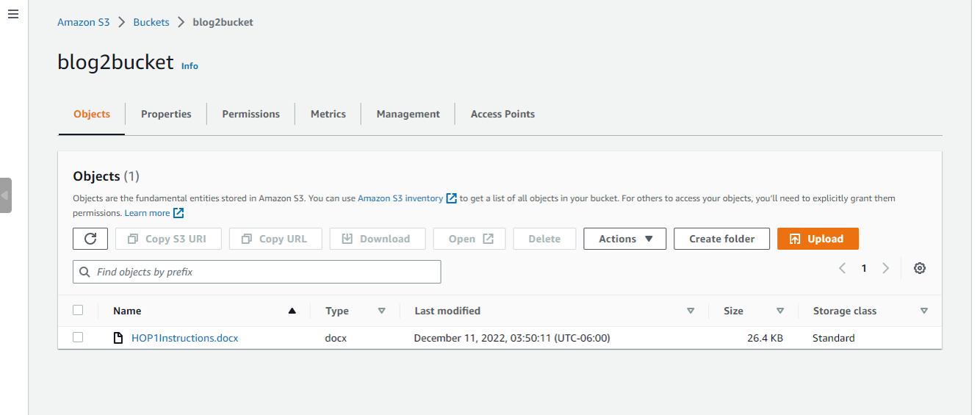980x415 pixels.
Task: Click the Create folder button
Action: click(x=721, y=239)
